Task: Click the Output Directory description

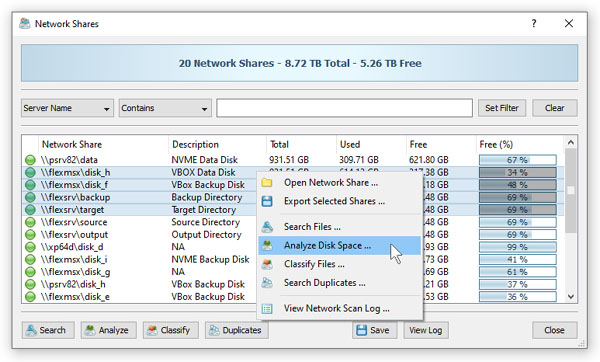Action: [207, 235]
